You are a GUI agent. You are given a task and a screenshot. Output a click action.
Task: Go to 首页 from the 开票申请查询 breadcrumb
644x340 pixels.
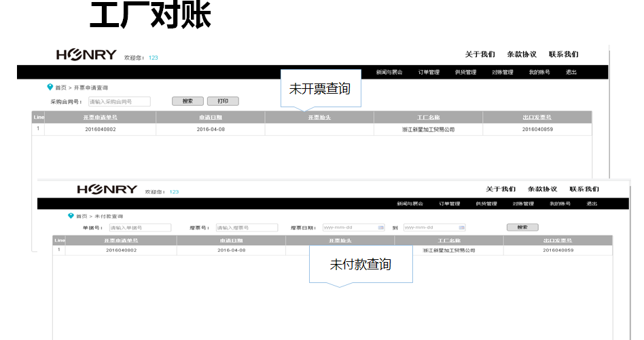click(60, 88)
